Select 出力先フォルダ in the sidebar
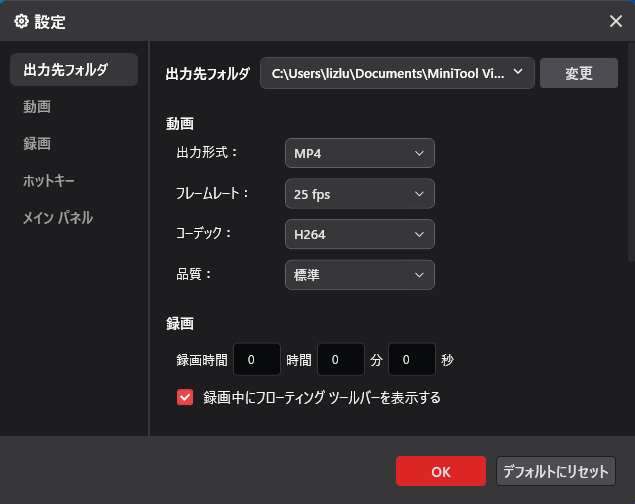The image size is (635, 504). coord(74,70)
